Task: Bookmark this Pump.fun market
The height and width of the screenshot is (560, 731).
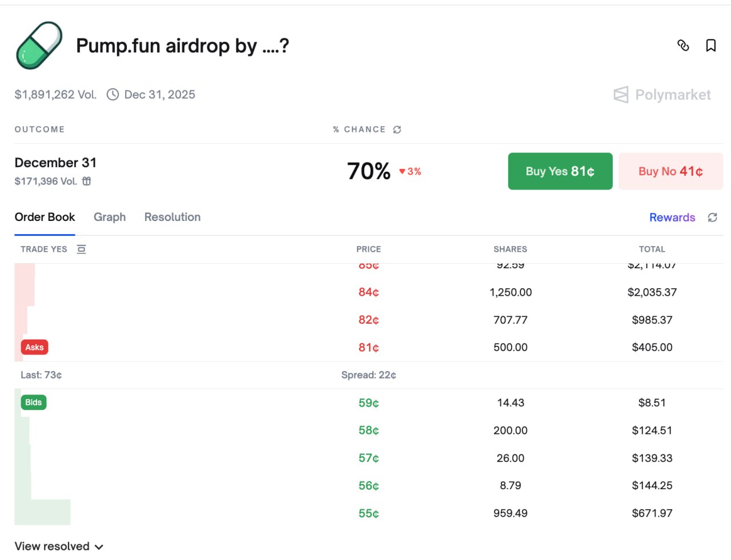Action: 711,46
